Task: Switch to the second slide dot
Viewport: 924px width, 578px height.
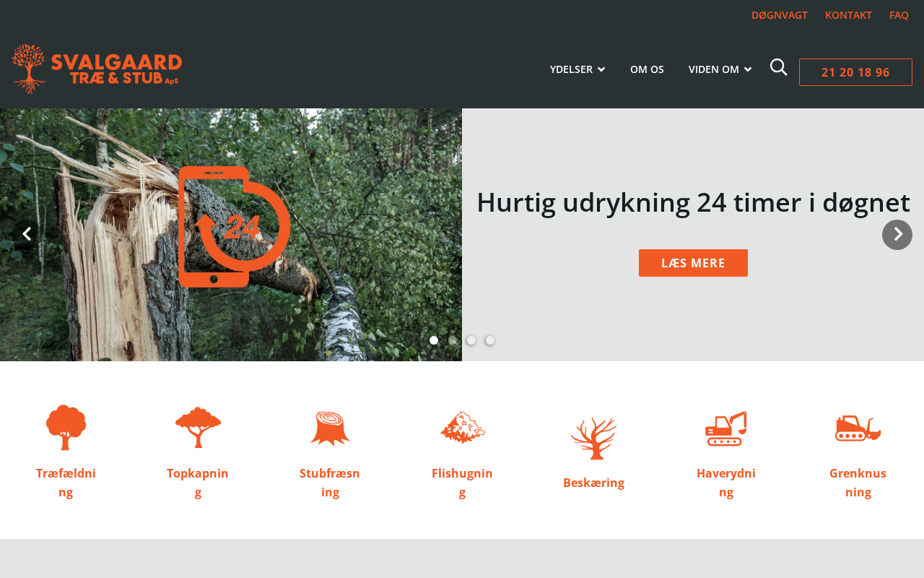Action: 453,340
